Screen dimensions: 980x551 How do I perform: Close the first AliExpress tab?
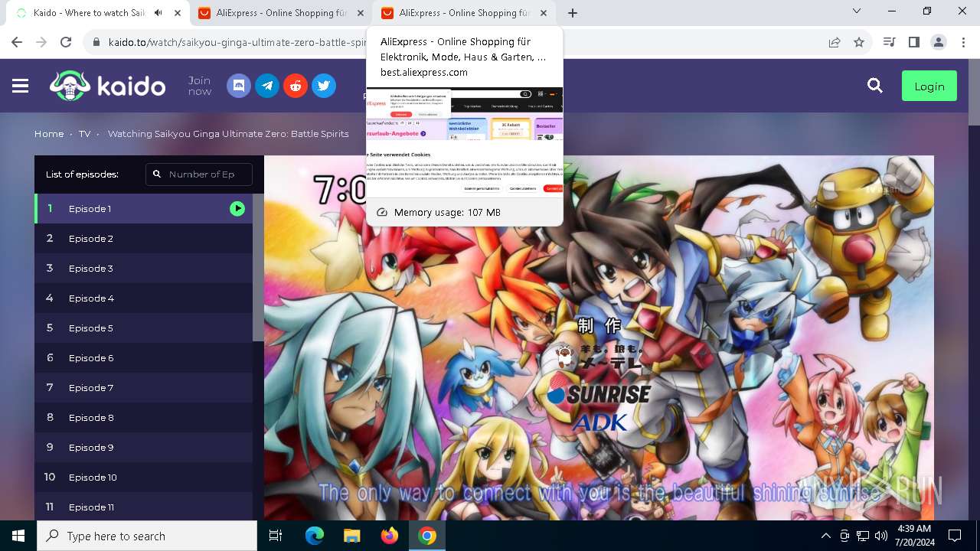tap(361, 13)
